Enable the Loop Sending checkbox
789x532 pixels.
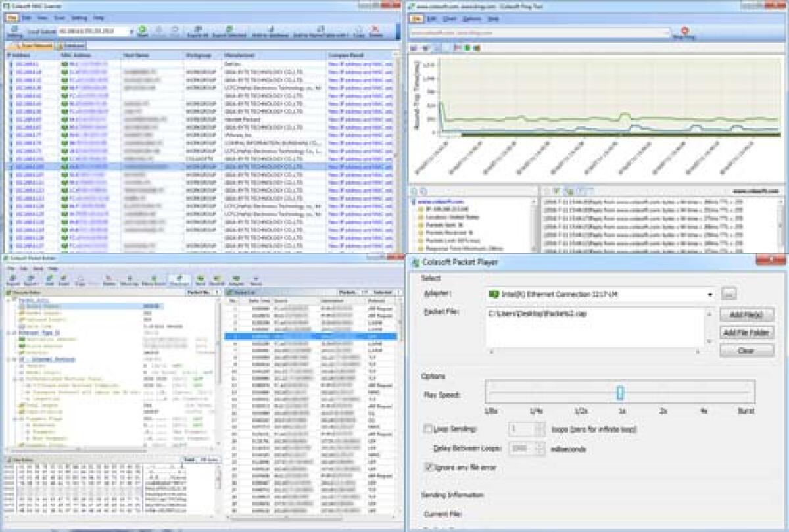pos(429,429)
